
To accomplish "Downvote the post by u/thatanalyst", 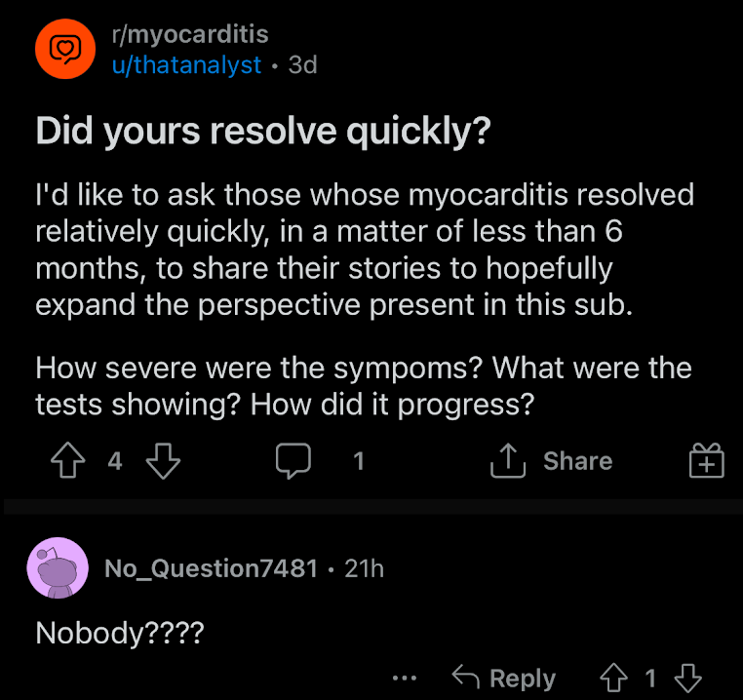I will click(x=163, y=461).
